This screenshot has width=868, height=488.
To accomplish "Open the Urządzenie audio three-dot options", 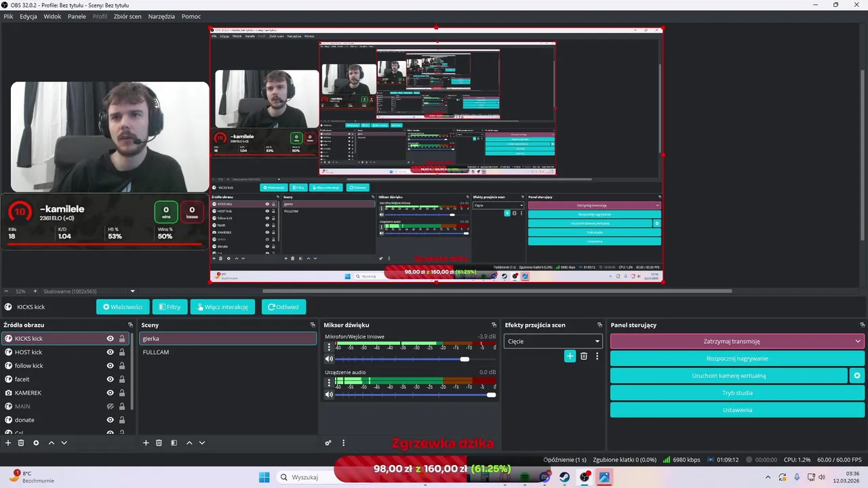I will pyautogui.click(x=329, y=382).
